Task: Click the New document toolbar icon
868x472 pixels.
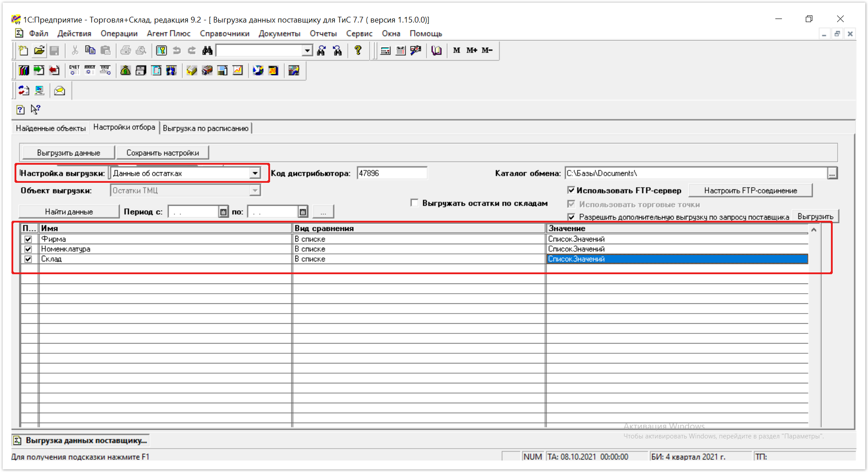Action: [23, 50]
